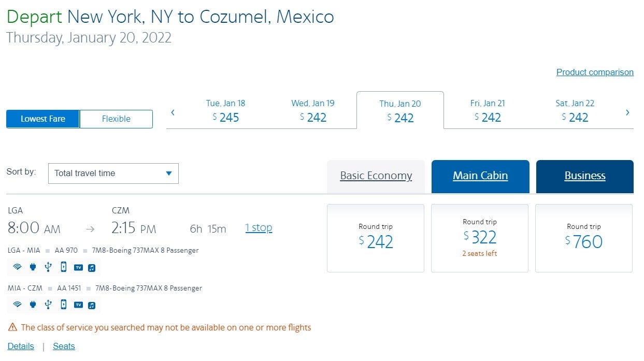Choose the $242 Basic Economy round trip fare
The image size is (644, 361).
(376, 238)
